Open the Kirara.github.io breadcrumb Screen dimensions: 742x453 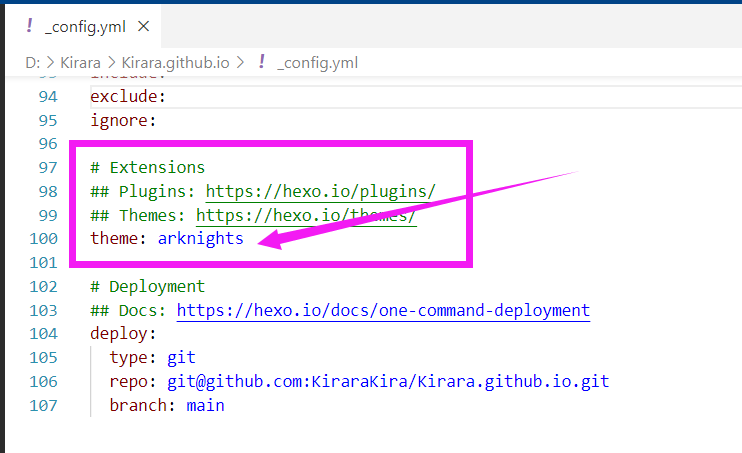[x=175, y=63]
